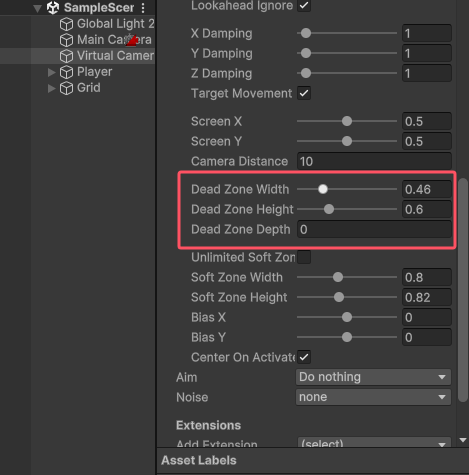Click the scroll-down arrow of the Inspector
The image size is (469, 475).
[x=463, y=440]
